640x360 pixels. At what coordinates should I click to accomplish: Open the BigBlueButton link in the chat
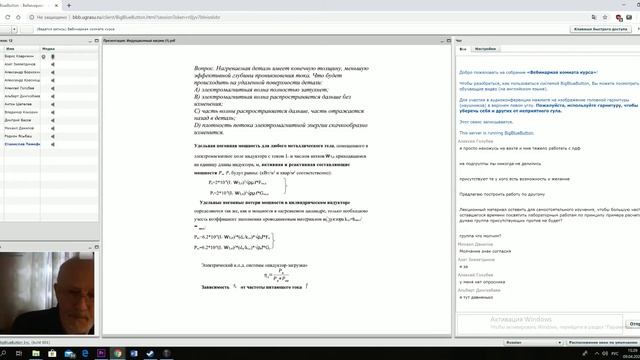[519, 133]
